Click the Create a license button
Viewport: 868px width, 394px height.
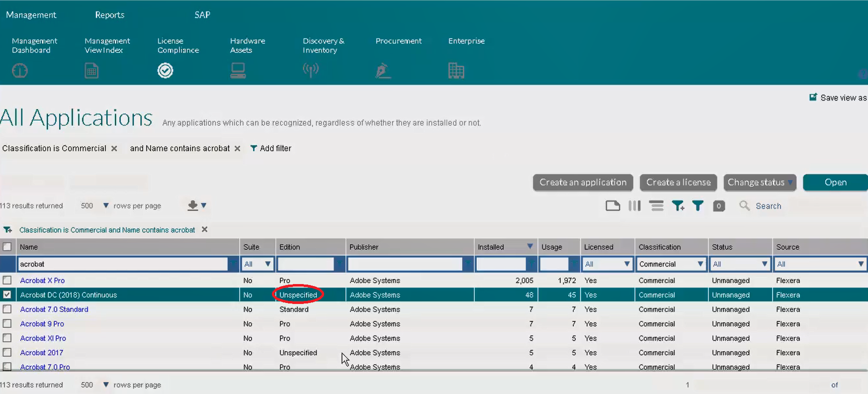pyautogui.click(x=678, y=183)
